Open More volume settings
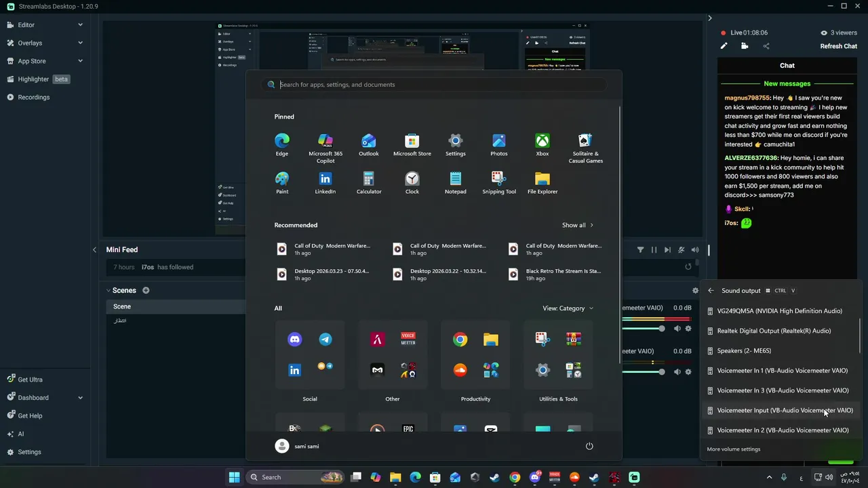Screen dimensions: 868x488 [734, 449]
